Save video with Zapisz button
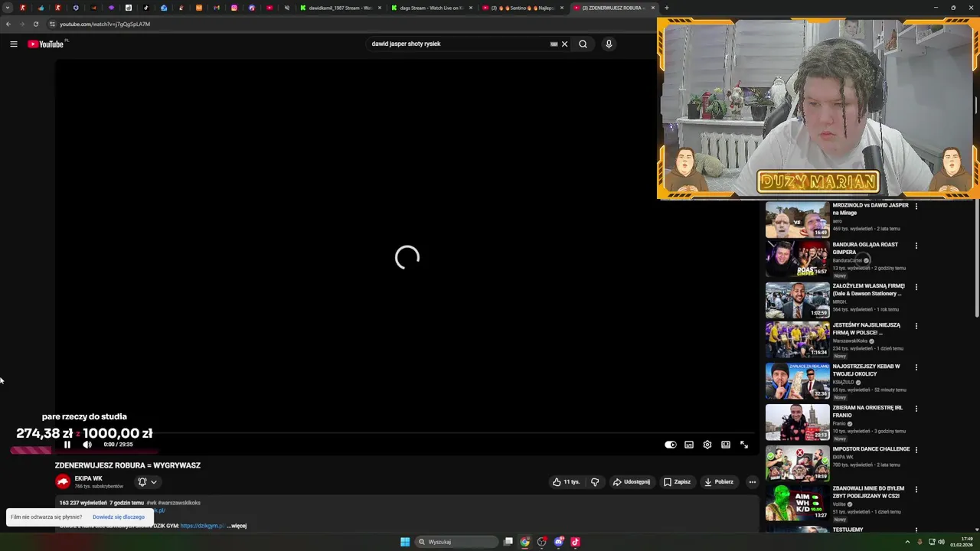This screenshot has width=980, height=551. tap(677, 482)
